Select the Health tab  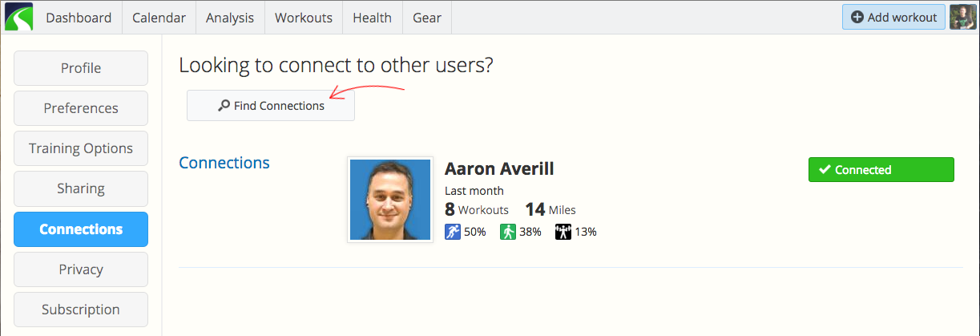pyautogui.click(x=373, y=18)
